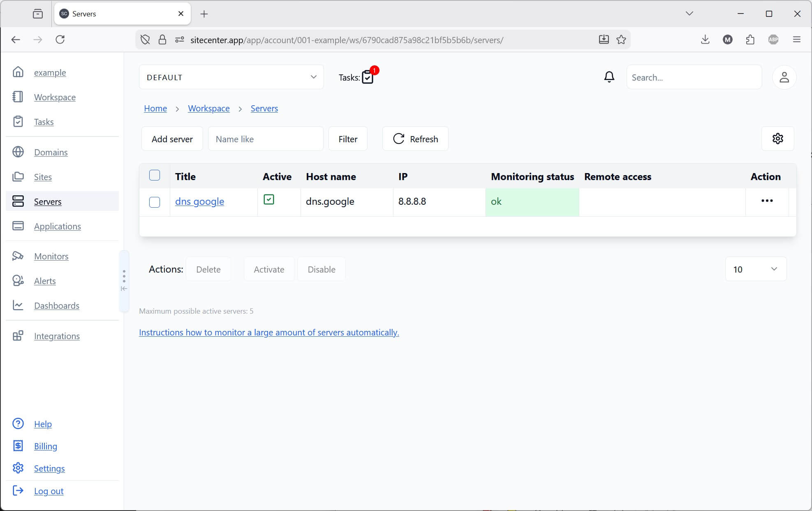Open the Workspace breadcrumb item
The image size is (812, 511).
(x=208, y=108)
